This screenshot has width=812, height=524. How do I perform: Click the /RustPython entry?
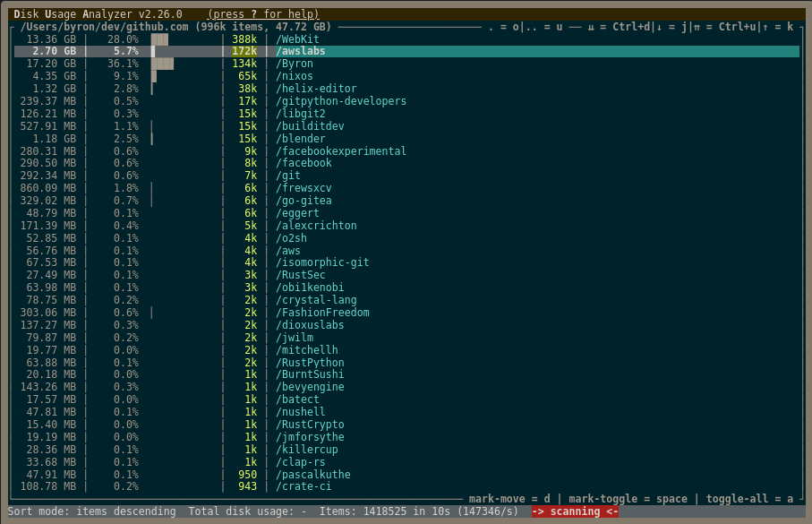(406, 362)
